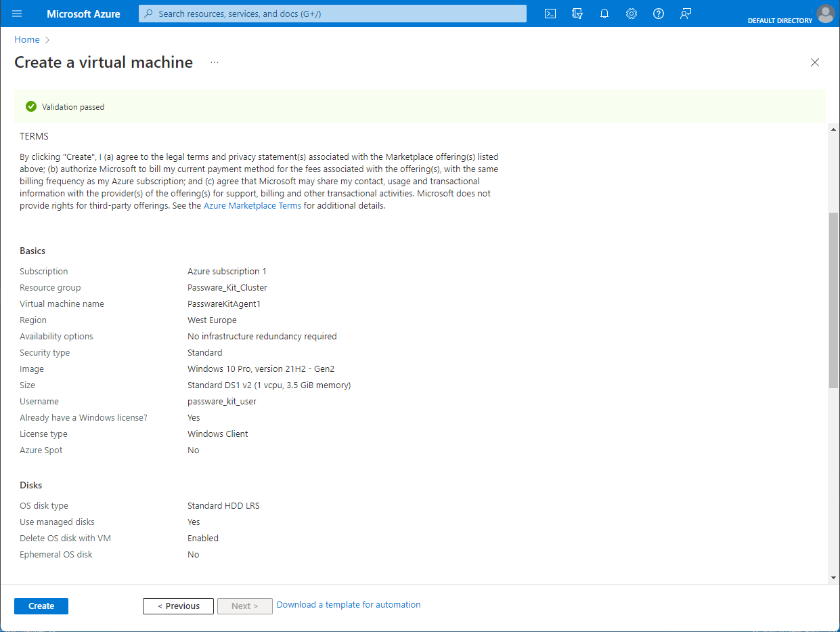Open the ellipsis menu beside page title
This screenshot has height=632, width=840.
point(215,62)
